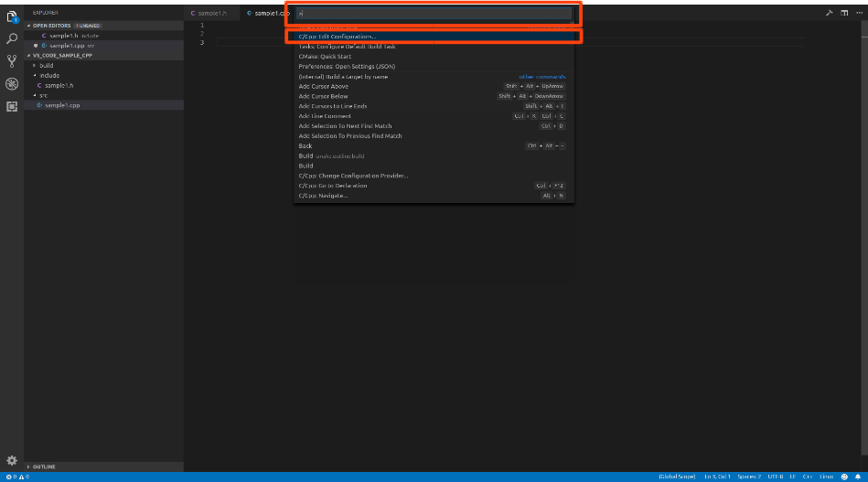Screen dimensions: 868x482
Task: Click (Global Scope) in status bar
Action: [677, 477]
